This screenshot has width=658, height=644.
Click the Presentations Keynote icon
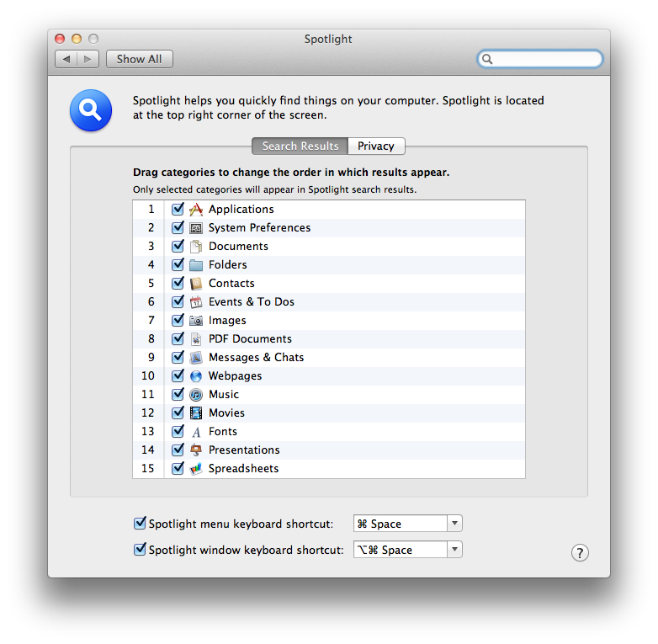(196, 450)
